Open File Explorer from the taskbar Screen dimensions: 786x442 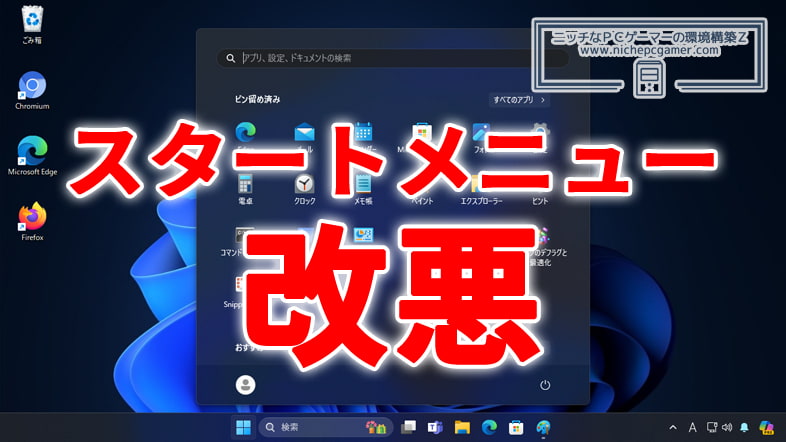(462, 428)
